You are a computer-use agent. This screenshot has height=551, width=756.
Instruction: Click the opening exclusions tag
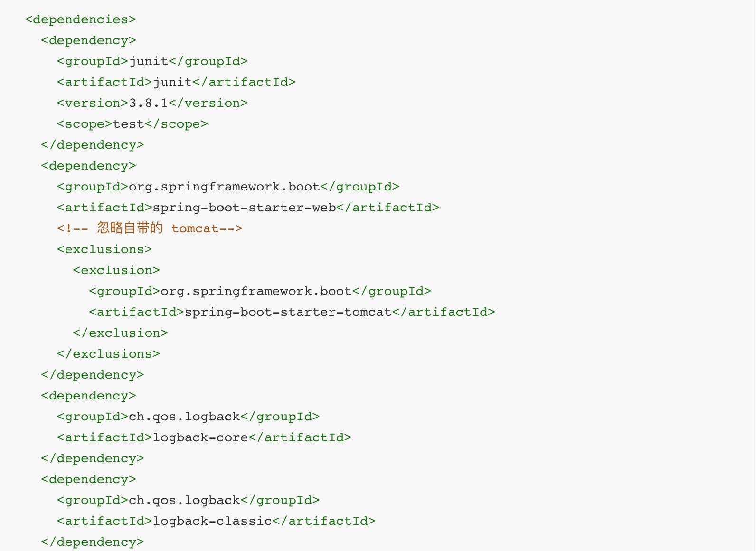104,249
